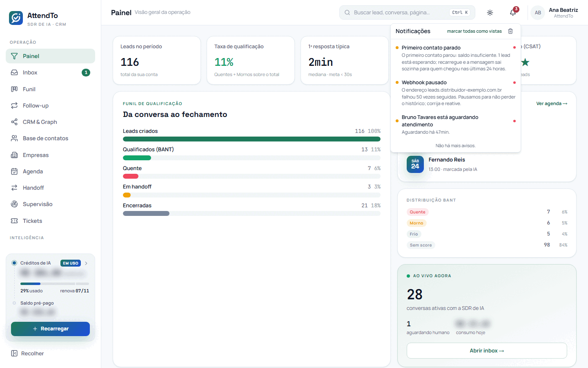Image resolution: width=588 pixels, height=368 pixels.
Task: Click the notifications bell icon
Action: point(513,13)
